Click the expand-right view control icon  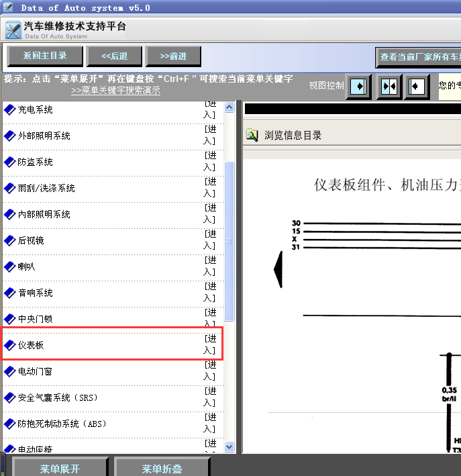pyautogui.click(x=359, y=87)
